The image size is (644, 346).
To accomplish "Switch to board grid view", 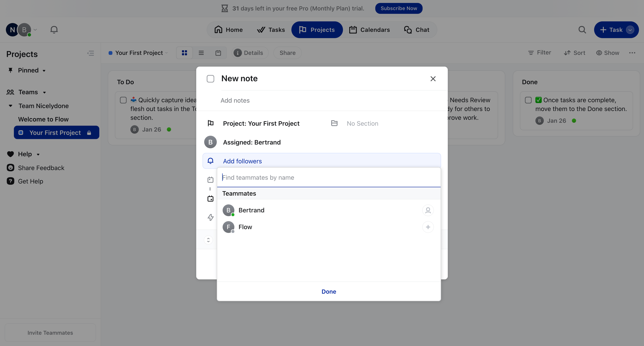I will [184, 53].
